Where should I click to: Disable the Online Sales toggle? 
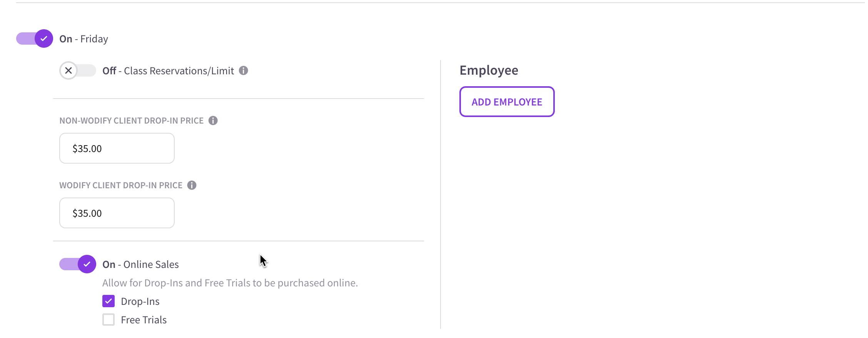click(78, 264)
